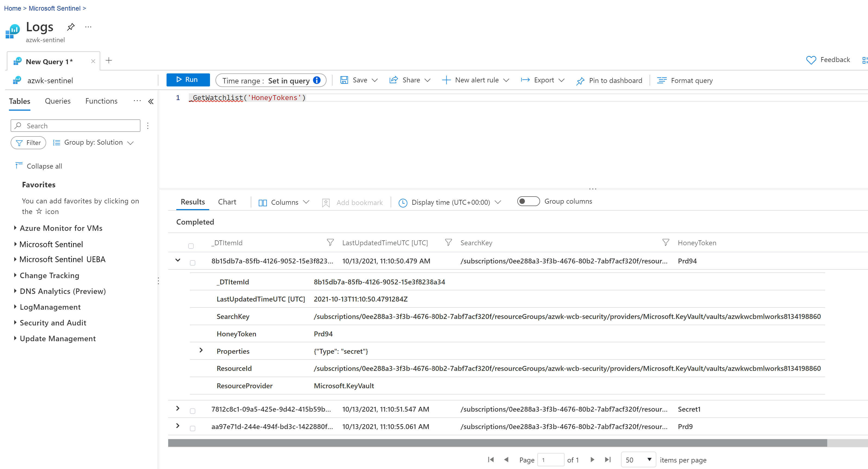Click the Tables tab in sidebar
Viewport: 868px width, 469px height.
(x=20, y=101)
